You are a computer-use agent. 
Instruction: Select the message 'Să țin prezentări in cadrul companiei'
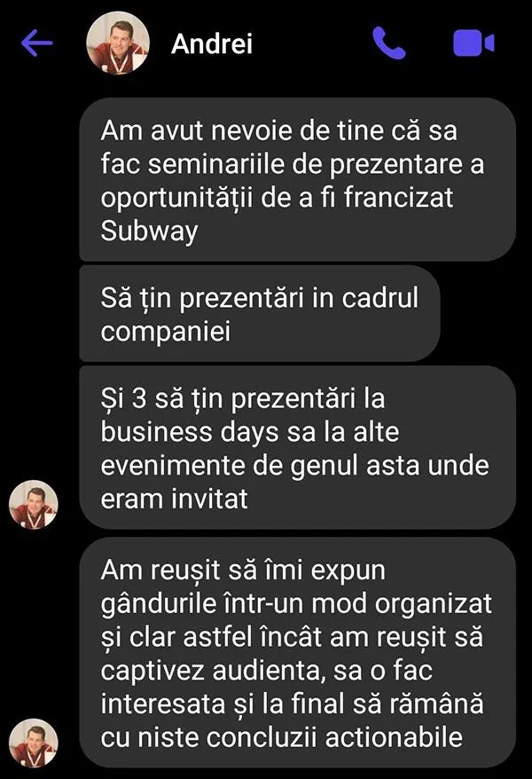pos(260,313)
